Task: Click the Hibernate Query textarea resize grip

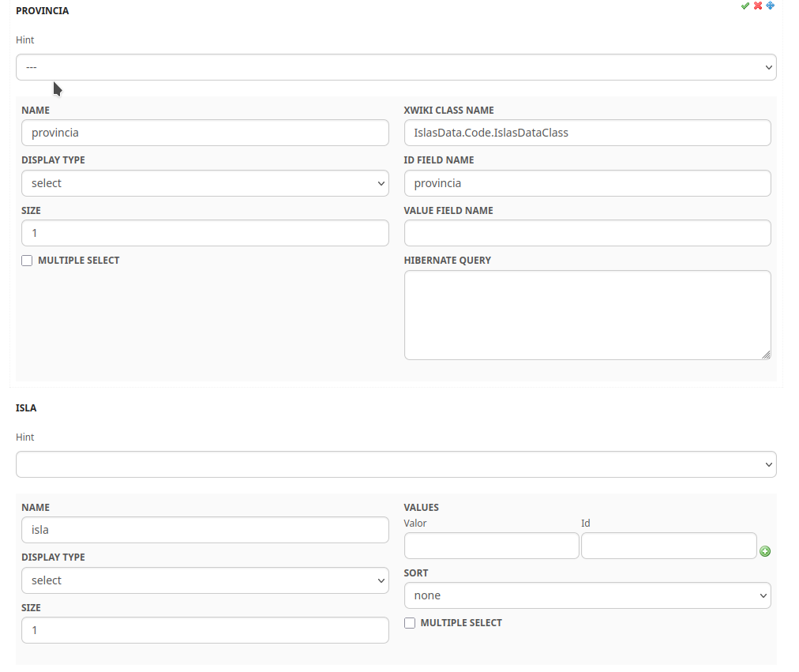Action: point(766,355)
